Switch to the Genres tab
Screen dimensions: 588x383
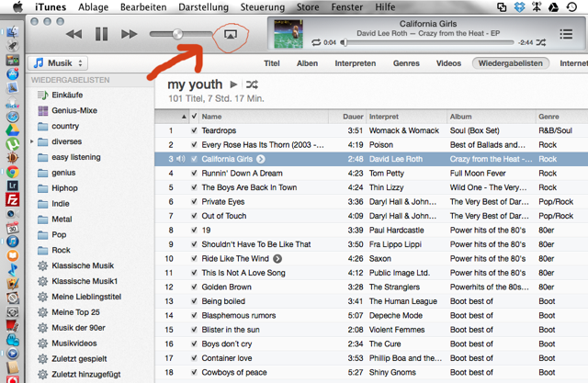tap(406, 63)
